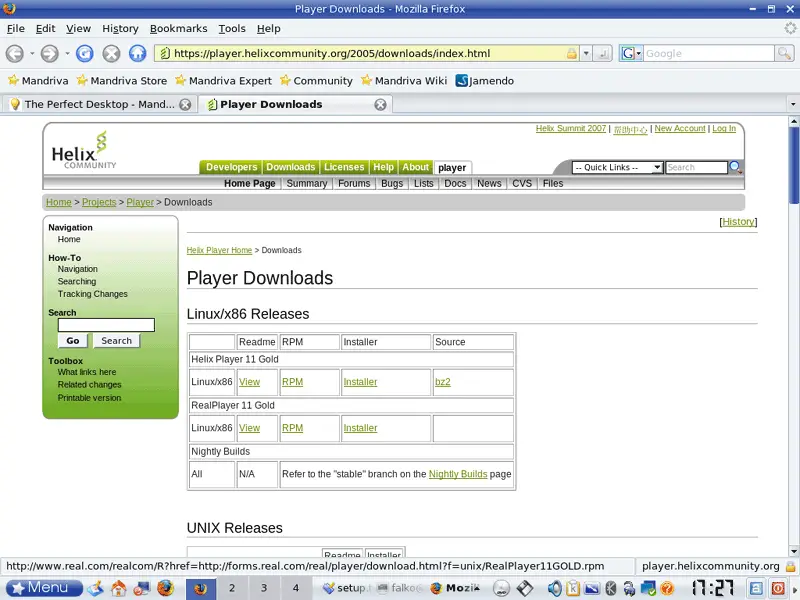The height and width of the screenshot is (600, 800).
Task: Click the volume speaker tray icon
Action: tap(554, 588)
